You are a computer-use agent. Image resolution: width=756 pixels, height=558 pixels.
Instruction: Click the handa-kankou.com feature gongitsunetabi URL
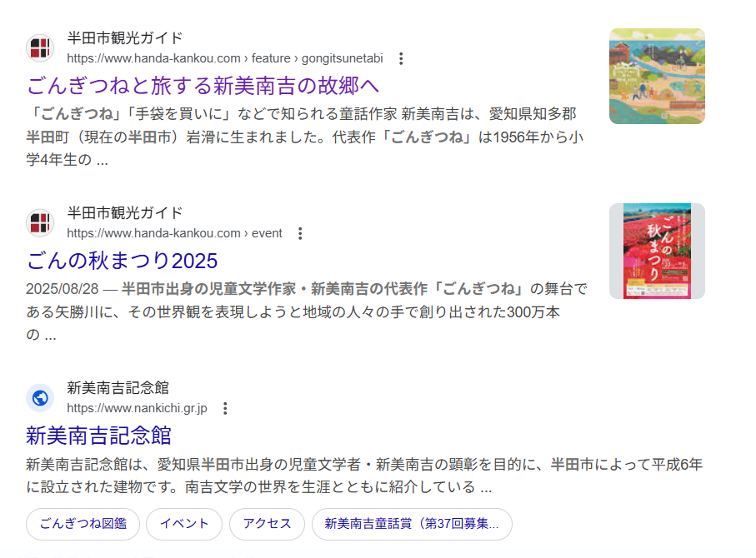point(225,59)
